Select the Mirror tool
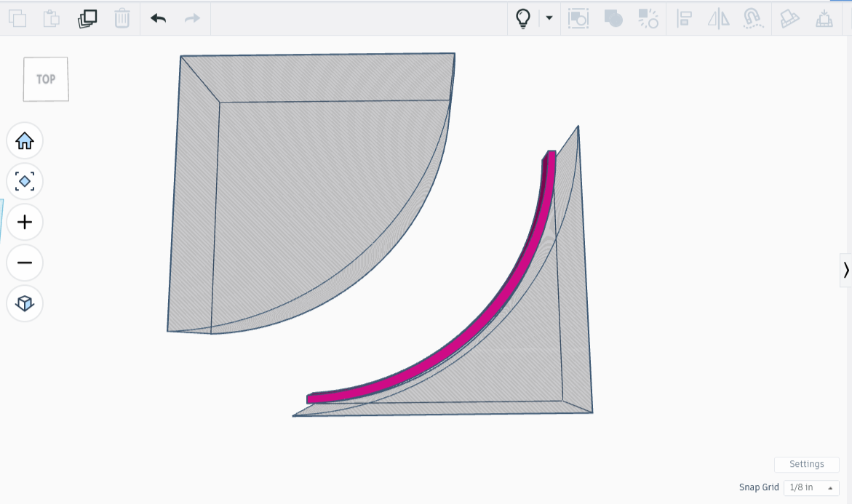Viewport: 852px width, 504px height. tap(718, 18)
